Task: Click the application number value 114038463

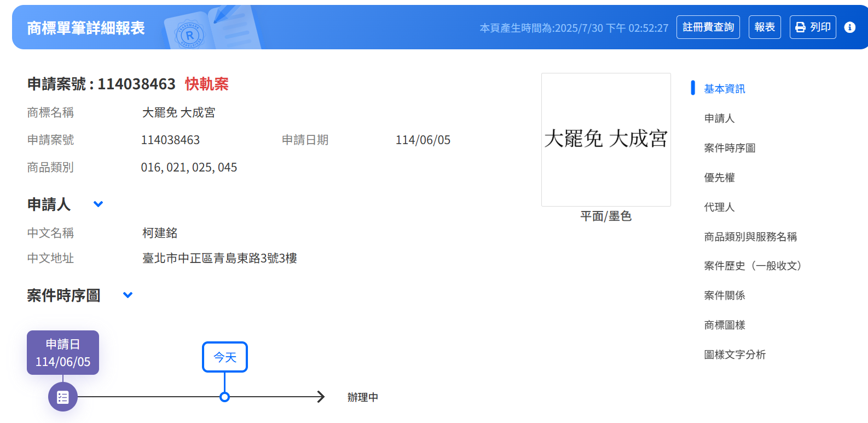Action: coord(170,140)
